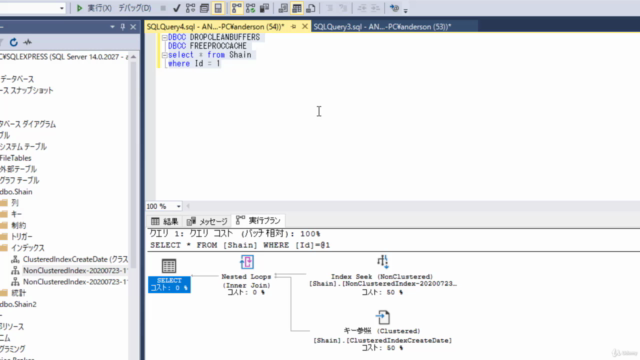640x360 pixels.
Task: Open the トリガー triggers folder
Action: [22, 237]
